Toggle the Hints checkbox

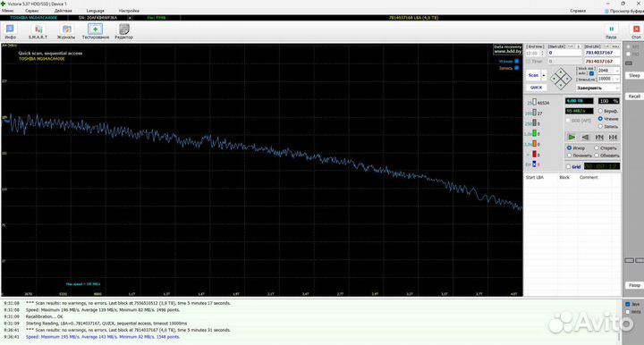click(x=628, y=312)
